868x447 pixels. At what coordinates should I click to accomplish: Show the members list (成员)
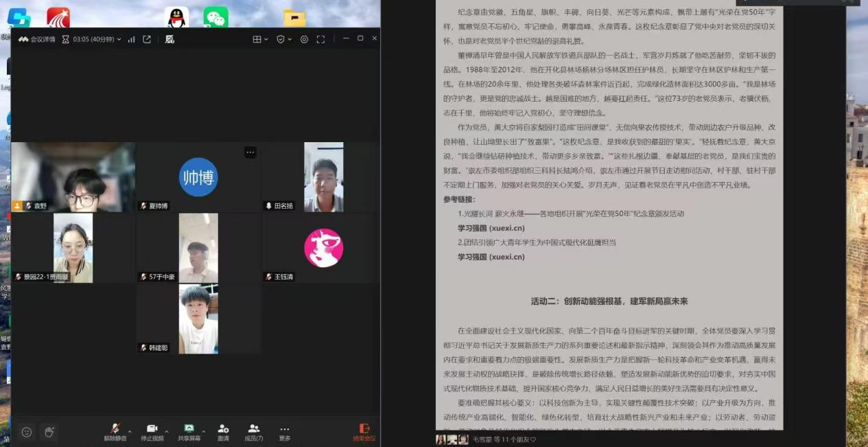coord(254,432)
